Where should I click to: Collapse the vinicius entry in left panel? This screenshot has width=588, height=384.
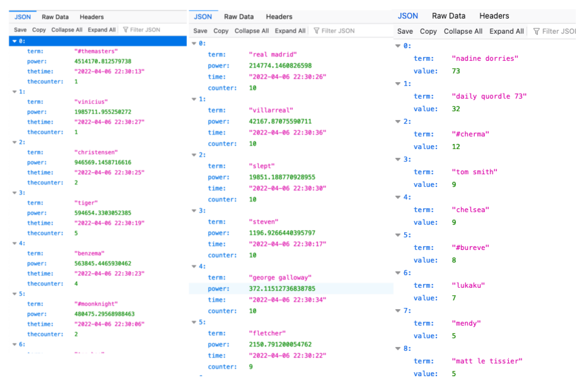tap(15, 92)
